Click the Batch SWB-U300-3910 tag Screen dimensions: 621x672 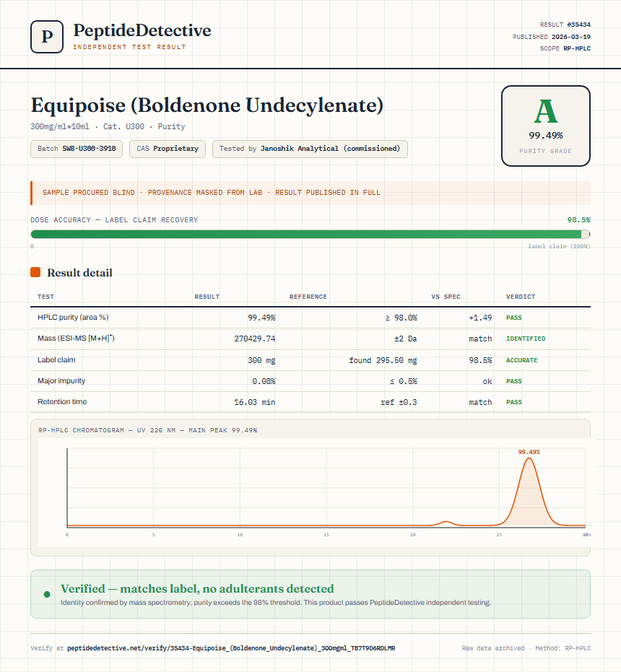(x=77, y=149)
